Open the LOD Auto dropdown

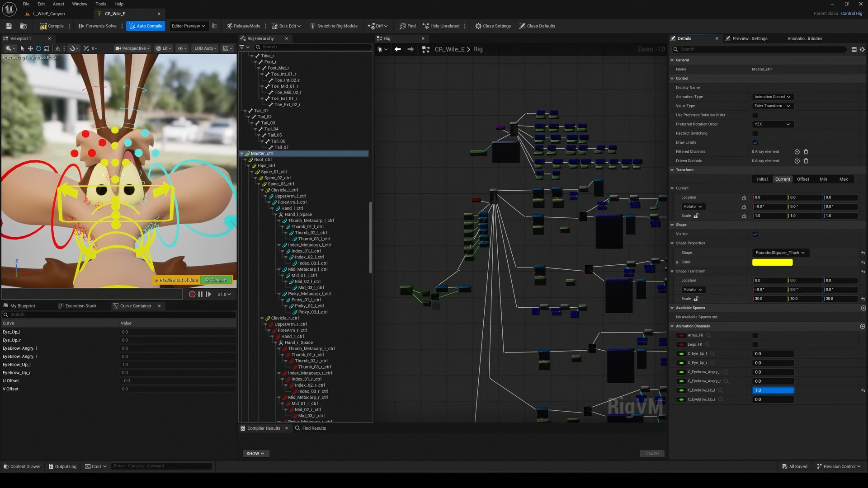[205, 48]
